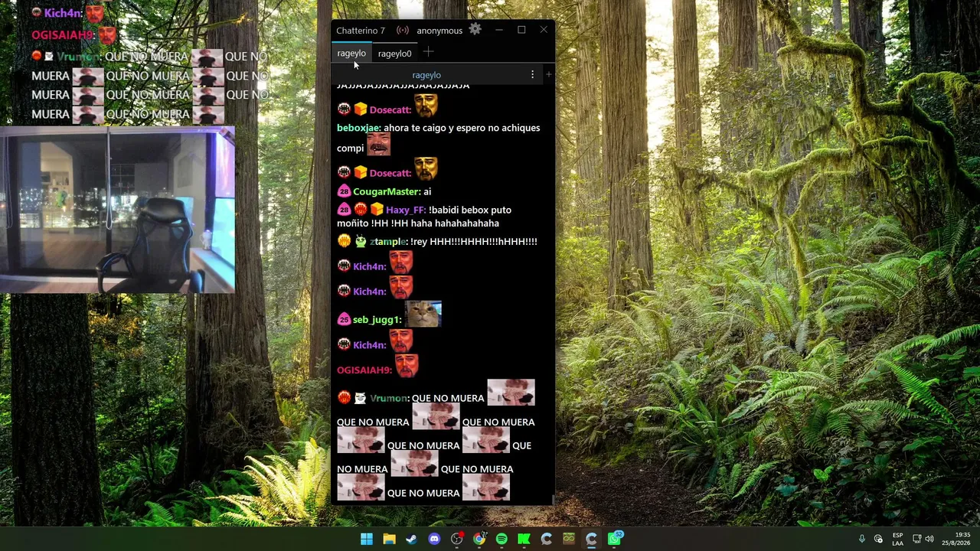980x551 pixels.
Task: Open WhatsApp from the taskbar
Action: click(614, 540)
